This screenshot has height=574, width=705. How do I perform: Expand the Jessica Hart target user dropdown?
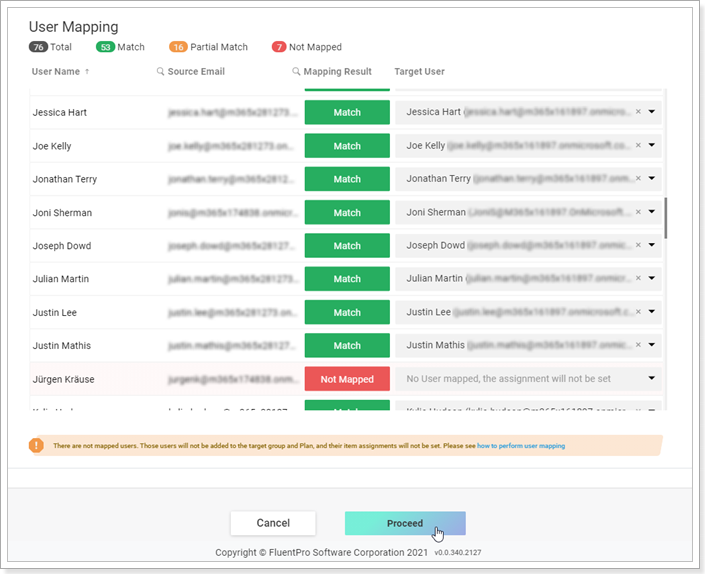(x=651, y=111)
